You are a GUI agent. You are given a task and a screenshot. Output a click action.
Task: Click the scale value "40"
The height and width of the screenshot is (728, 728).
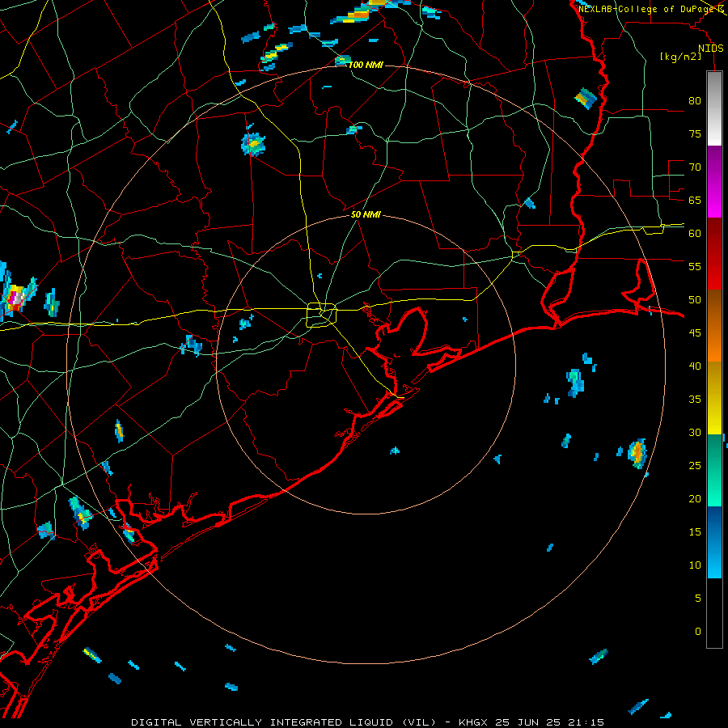(x=695, y=366)
